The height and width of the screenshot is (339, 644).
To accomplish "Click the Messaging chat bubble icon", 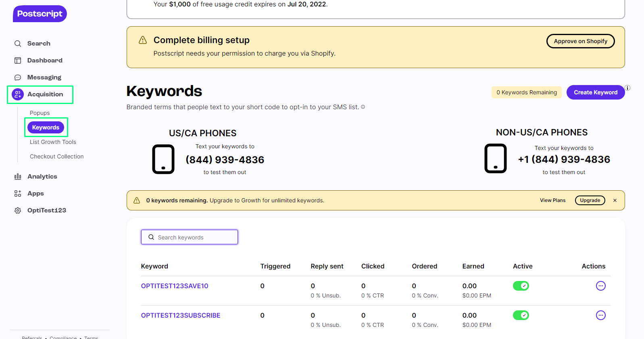I will [18, 77].
